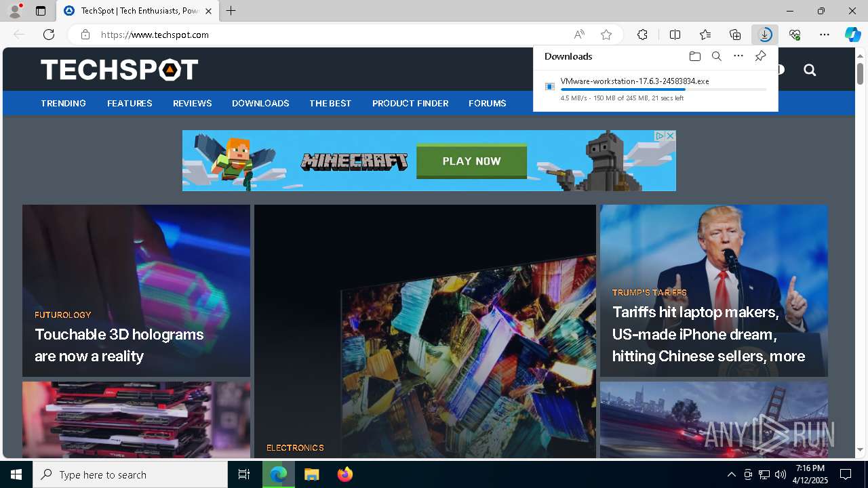Screen dimensions: 868x488
Task: Reload the TechSpot page
Action: [x=49, y=35]
